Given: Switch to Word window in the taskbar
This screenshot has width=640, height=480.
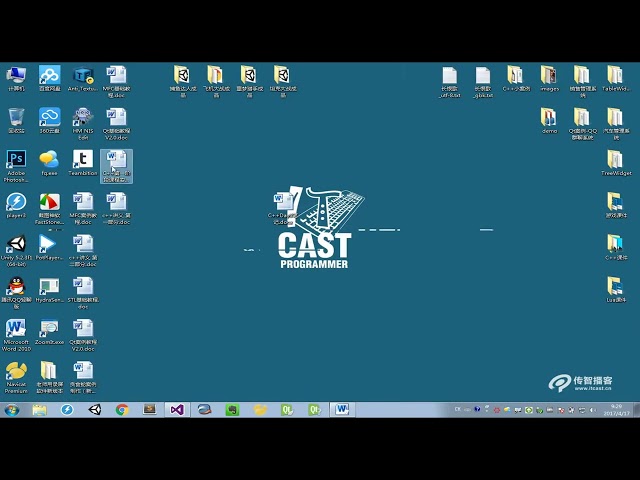Looking at the screenshot, I should (342, 410).
